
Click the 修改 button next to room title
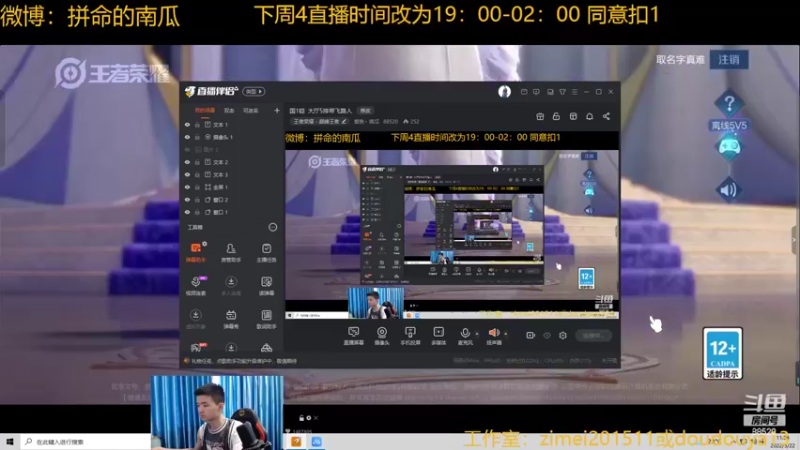click(365, 110)
